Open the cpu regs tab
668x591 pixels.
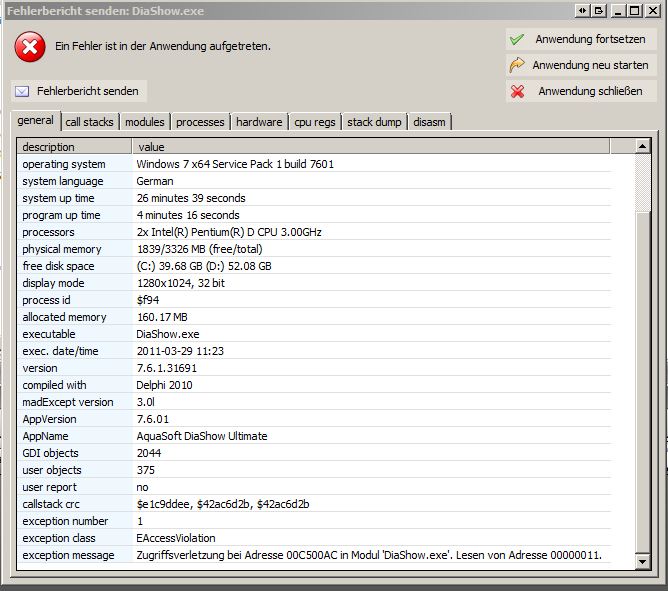[x=315, y=122]
